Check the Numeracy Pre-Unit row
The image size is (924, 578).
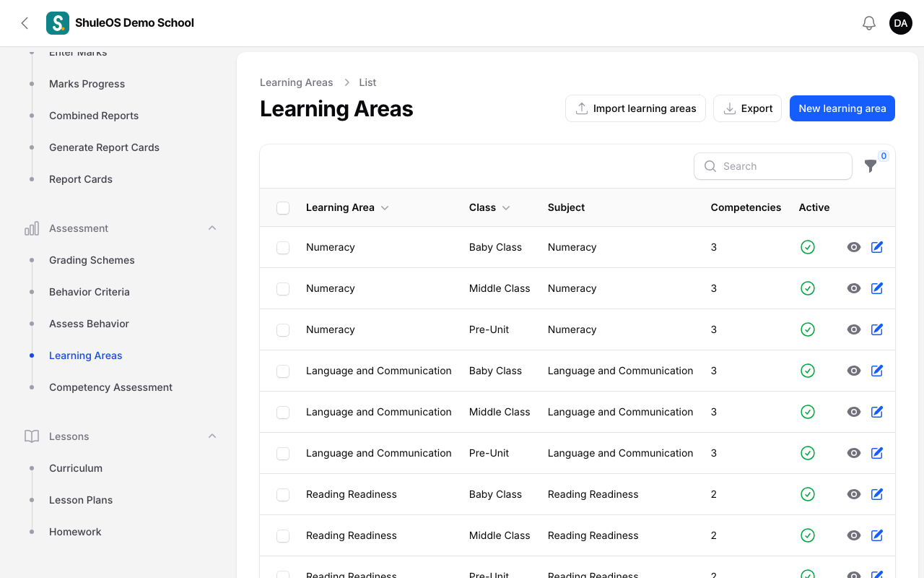pos(283,330)
